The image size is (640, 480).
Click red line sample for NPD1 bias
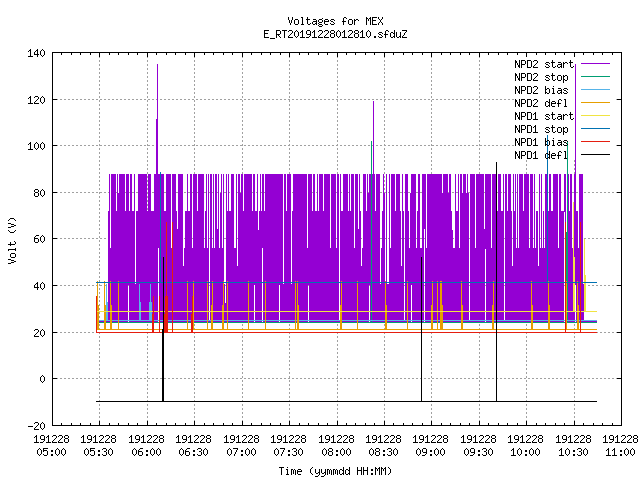[595, 142]
